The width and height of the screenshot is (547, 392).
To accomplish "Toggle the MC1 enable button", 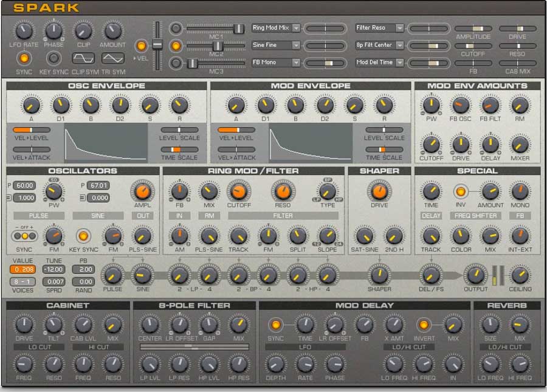I will coord(176,28).
